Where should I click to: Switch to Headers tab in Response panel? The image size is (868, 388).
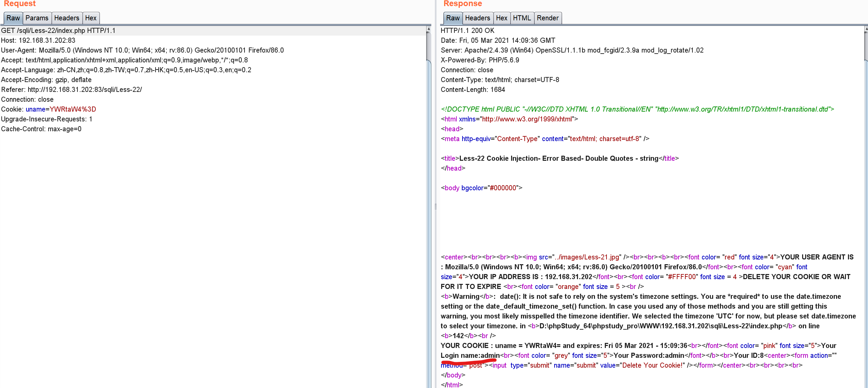click(477, 18)
